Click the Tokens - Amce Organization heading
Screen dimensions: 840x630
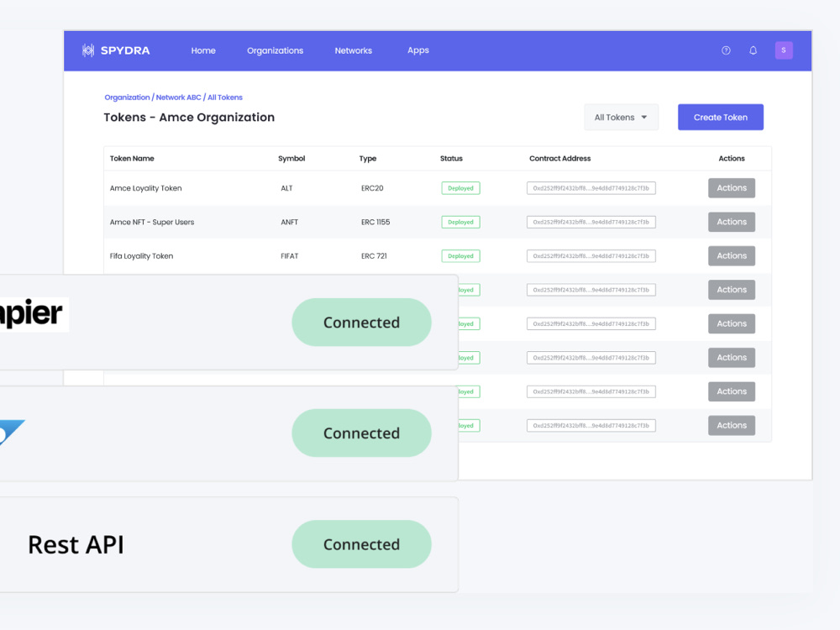tap(189, 118)
